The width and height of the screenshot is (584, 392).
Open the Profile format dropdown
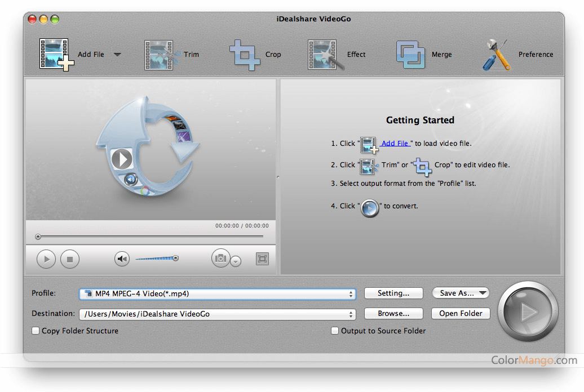pos(352,294)
